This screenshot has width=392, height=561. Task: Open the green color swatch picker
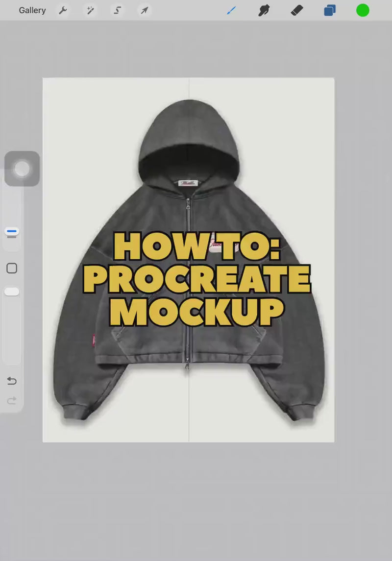click(363, 10)
